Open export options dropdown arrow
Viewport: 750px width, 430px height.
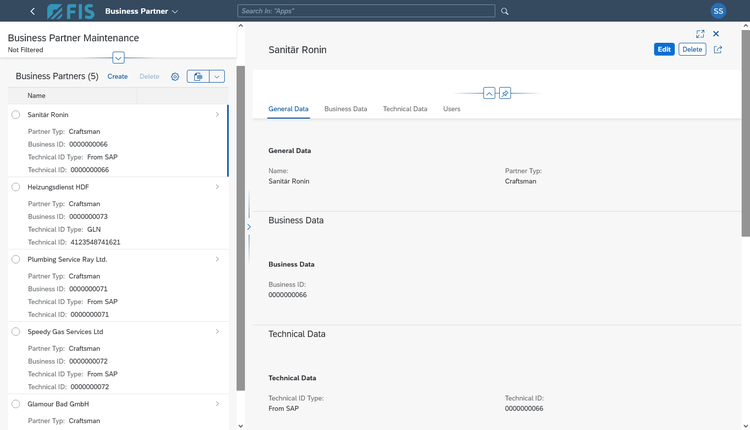217,77
